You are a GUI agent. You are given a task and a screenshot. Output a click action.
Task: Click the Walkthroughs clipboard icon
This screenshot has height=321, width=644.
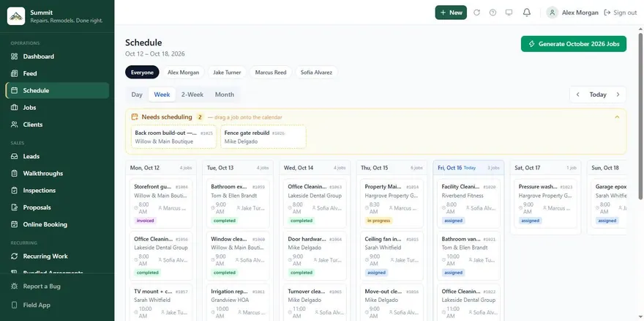(15, 173)
